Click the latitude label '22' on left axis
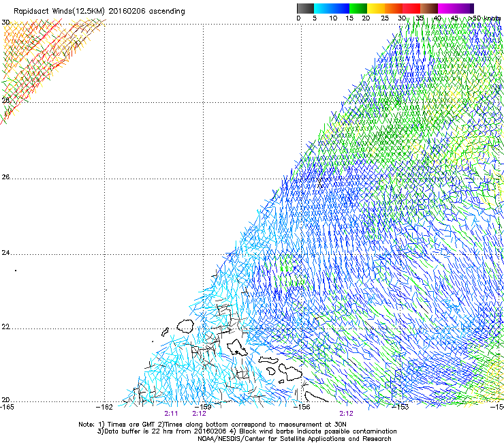504x443 pixels. click(5, 326)
